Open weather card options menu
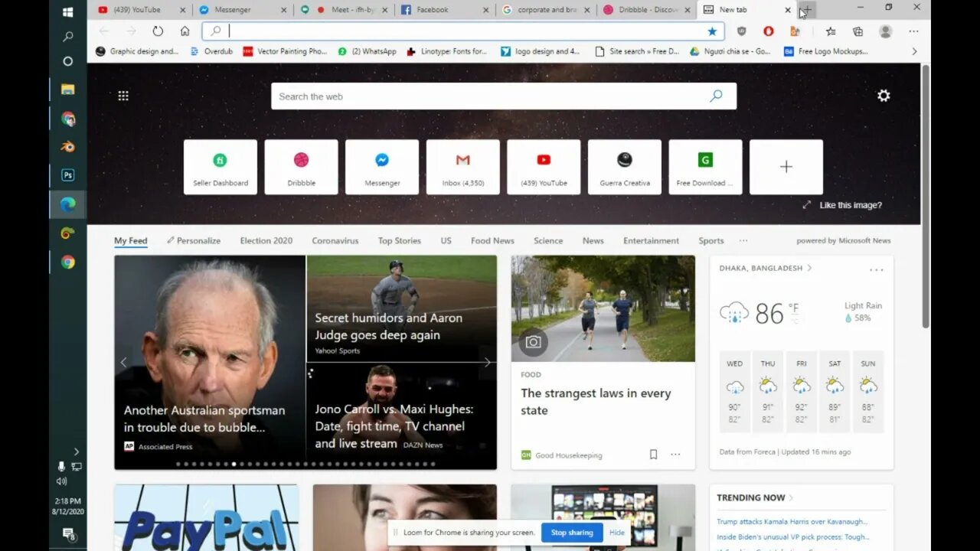Screen dimensions: 980x551 pyautogui.click(x=877, y=269)
